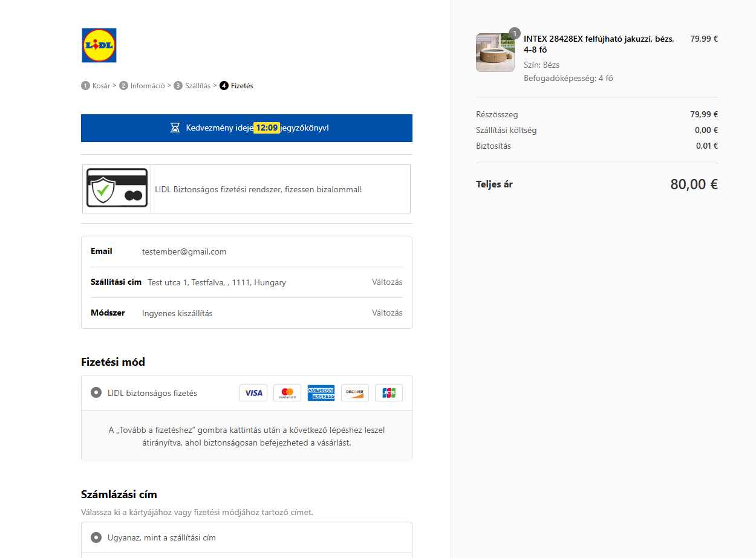756x558 pixels.
Task: Go back to Szállítás step
Action: point(192,86)
